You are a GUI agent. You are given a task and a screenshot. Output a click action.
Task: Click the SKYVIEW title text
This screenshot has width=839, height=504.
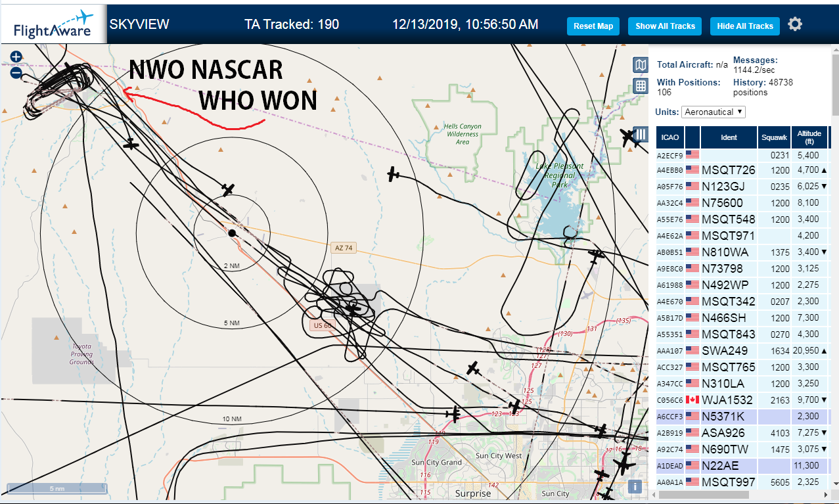tap(139, 25)
